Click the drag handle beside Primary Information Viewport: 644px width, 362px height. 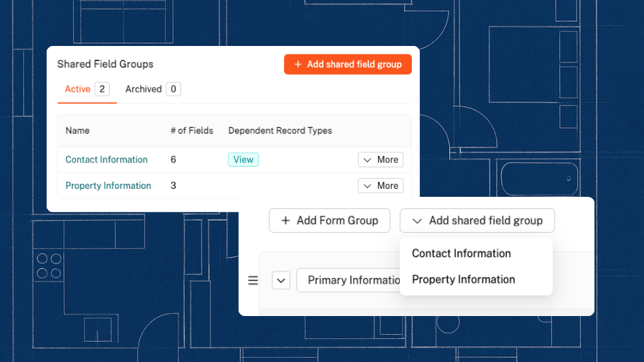tap(253, 281)
